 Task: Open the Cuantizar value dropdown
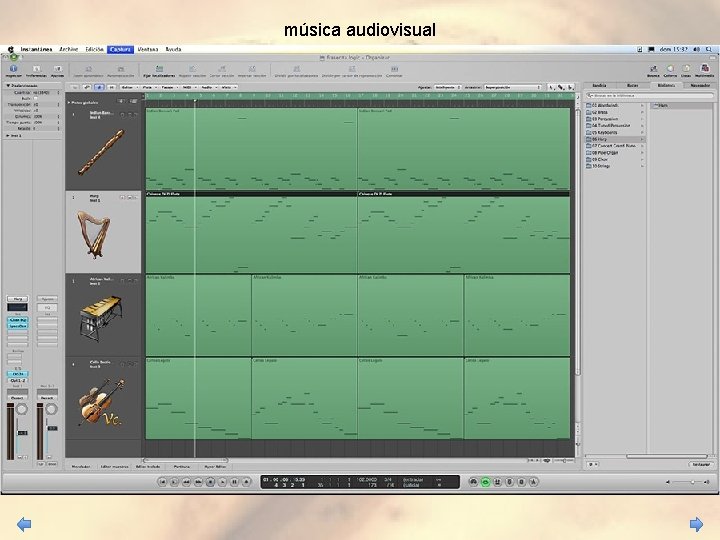click(x=45, y=92)
